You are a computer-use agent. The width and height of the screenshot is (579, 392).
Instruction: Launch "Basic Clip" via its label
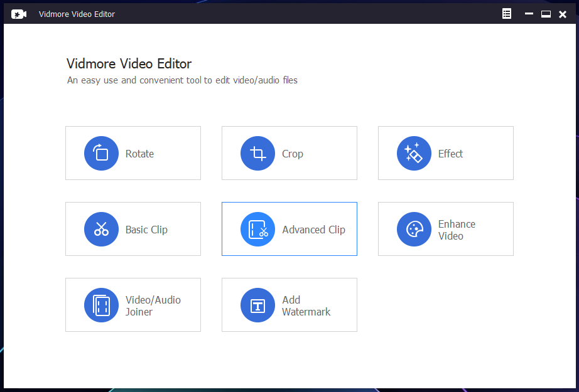146,230
